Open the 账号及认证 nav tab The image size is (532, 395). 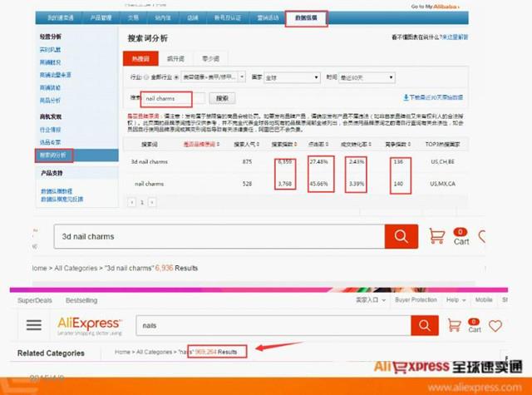point(228,17)
